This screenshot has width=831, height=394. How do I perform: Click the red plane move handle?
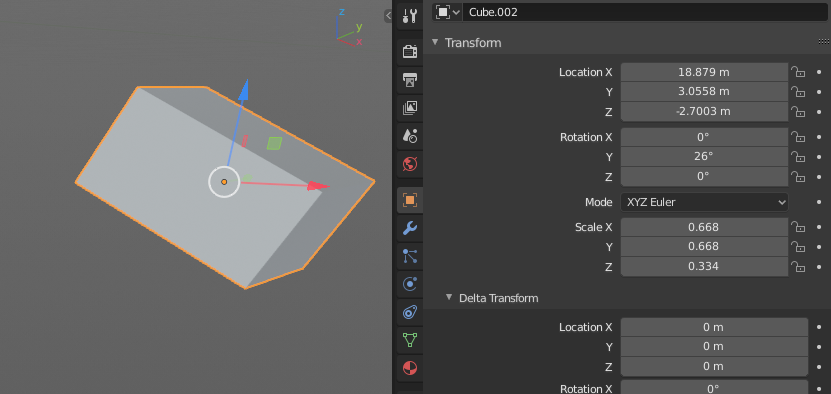click(244, 141)
